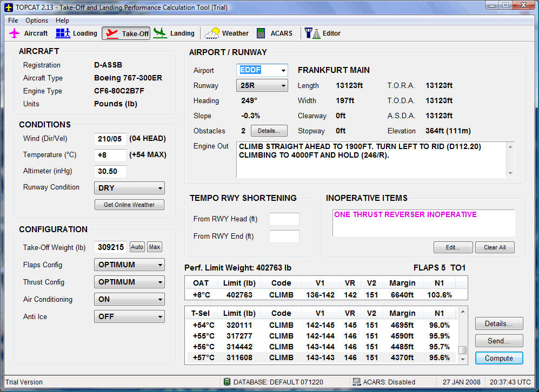This screenshot has height=392, width=539.
Task: Open the Weather toolbar icon
Action: pos(213,33)
